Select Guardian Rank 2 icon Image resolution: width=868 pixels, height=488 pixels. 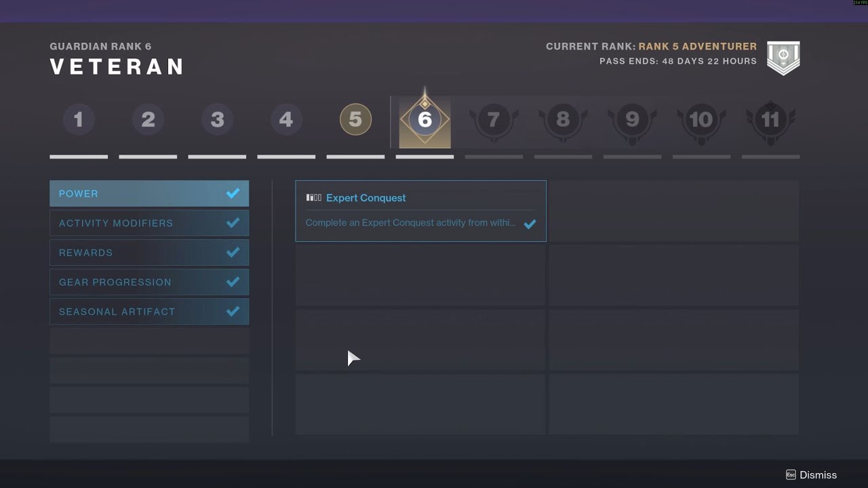(x=148, y=120)
